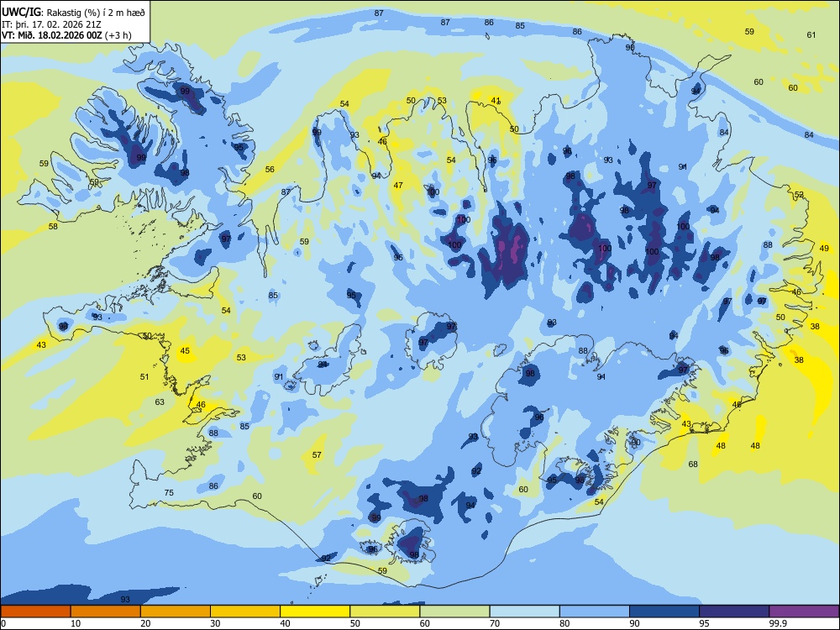Click the 50–60 yellow-green legend swatch

(x=385, y=612)
